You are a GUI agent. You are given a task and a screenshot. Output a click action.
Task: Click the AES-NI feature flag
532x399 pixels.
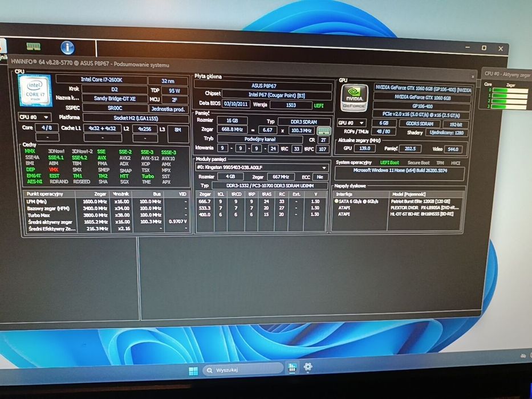coord(34,181)
